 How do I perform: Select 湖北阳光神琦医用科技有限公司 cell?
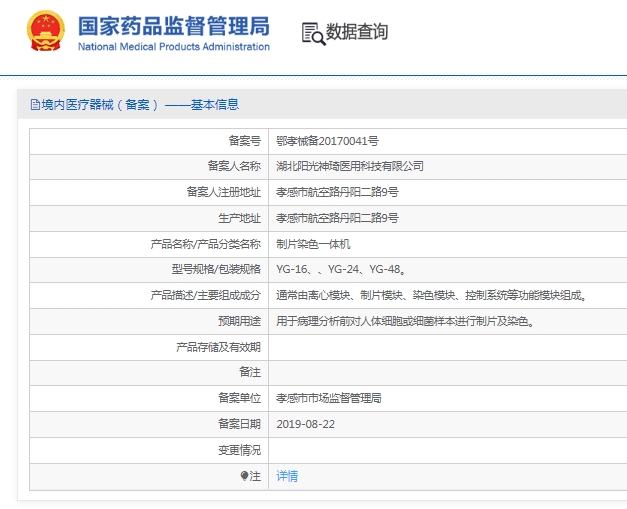coord(350,166)
